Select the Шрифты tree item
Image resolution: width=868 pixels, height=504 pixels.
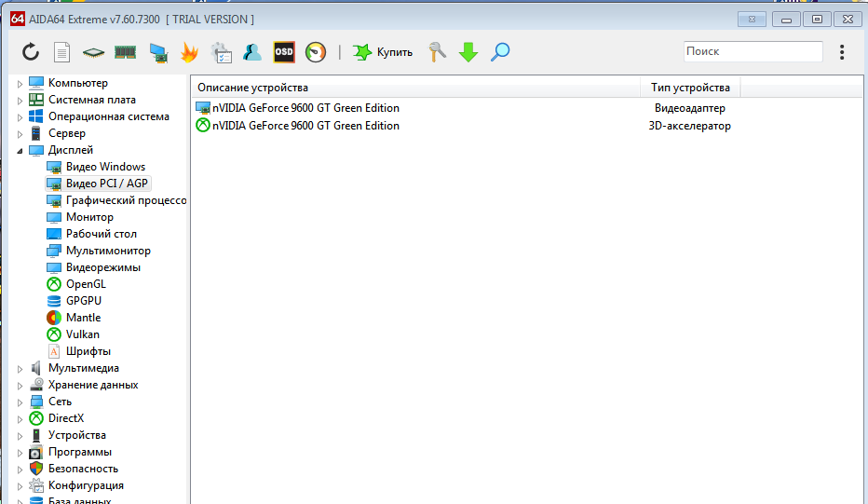88,351
